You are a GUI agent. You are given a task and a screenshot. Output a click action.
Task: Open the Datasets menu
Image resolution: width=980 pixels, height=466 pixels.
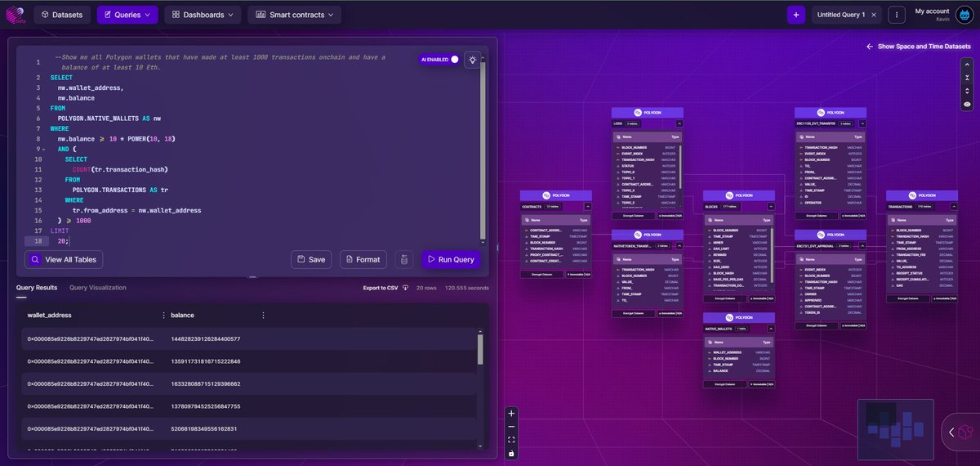(62, 15)
